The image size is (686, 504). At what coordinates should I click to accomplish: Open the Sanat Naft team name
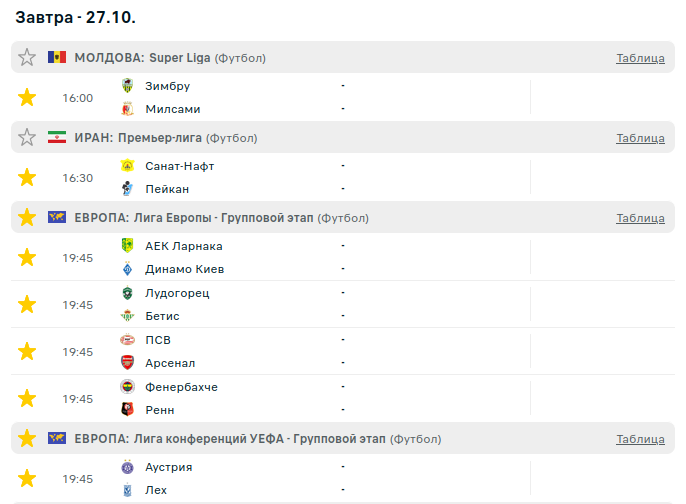[179, 166]
